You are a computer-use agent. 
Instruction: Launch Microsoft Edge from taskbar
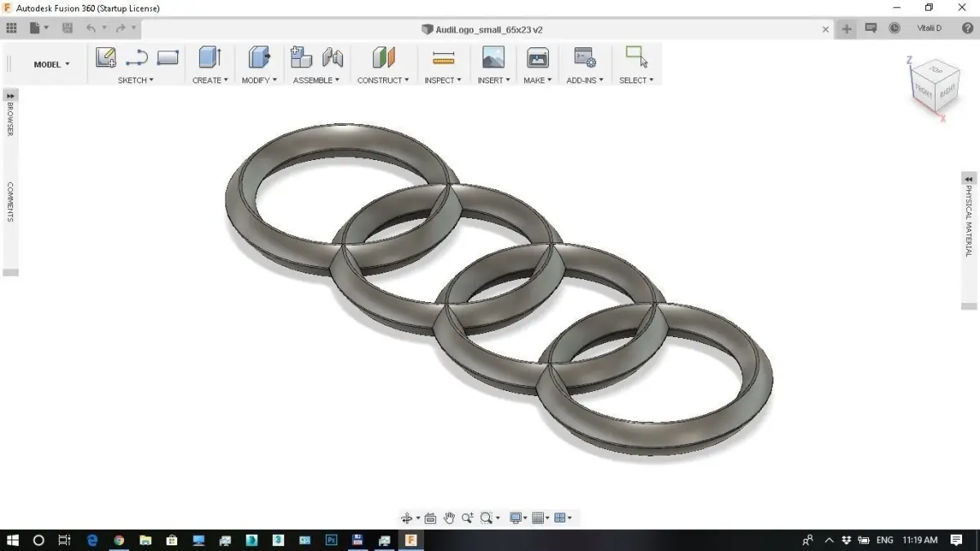pos(91,540)
